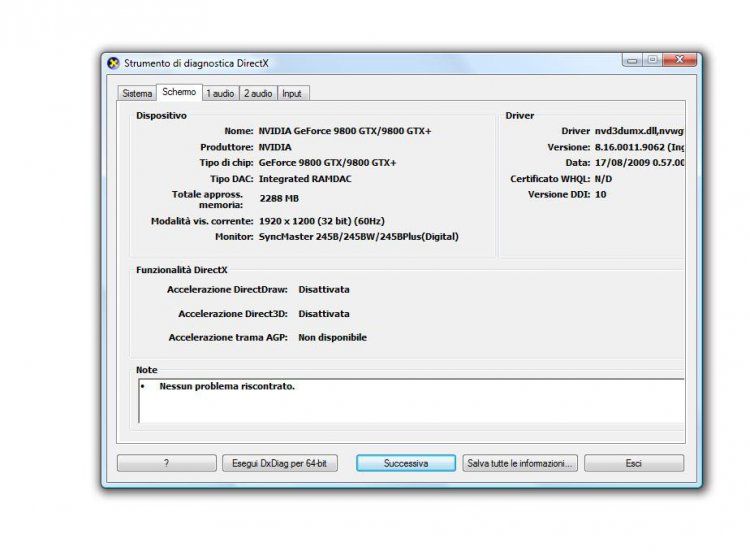Click DirectDraw acceleration 'Disattivata' value
Image resolution: width=750 pixels, height=552 pixels.
[x=324, y=289]
